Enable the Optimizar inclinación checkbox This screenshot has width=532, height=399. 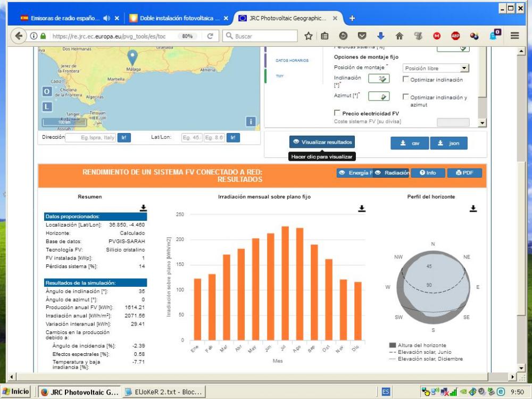(405, 79)
